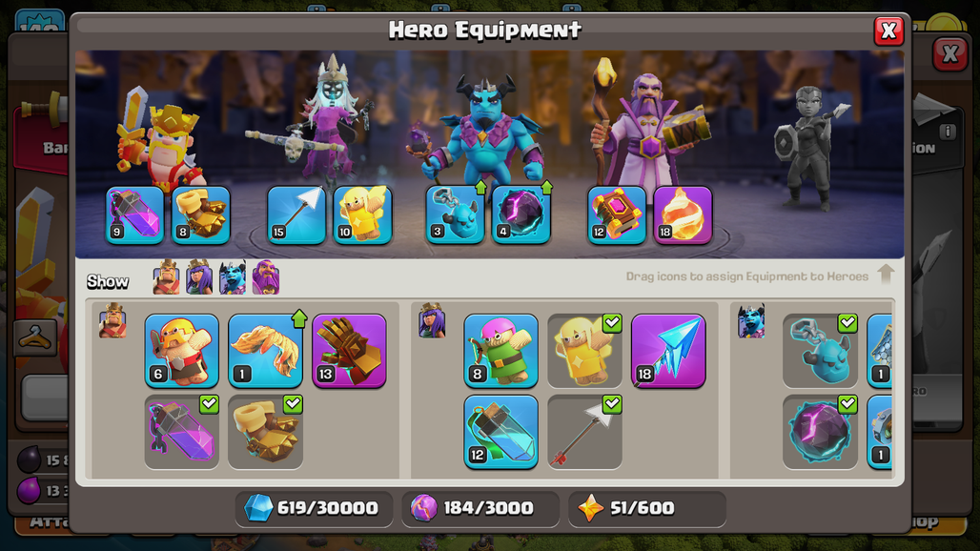Image resolution: width=980 pixels, height=551 pixels.
Task: Select Grand Warden's level 12 tome equipment
Action: pos(617,214)
